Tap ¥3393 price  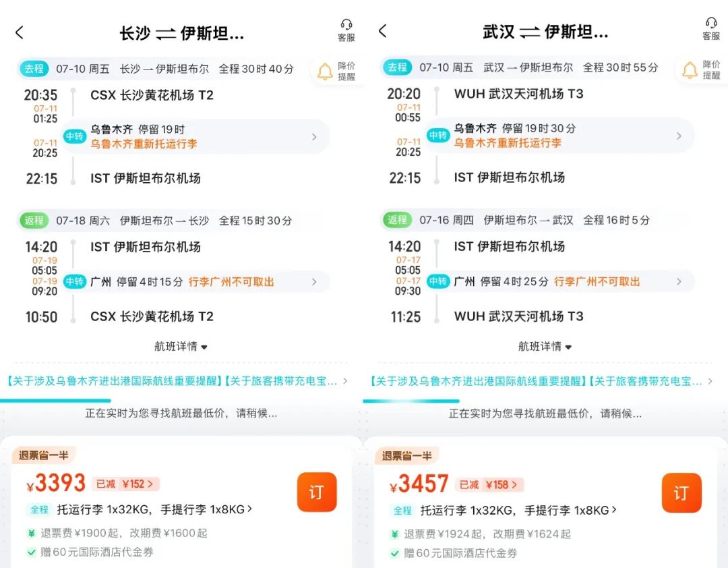click(x=56, y=483)
